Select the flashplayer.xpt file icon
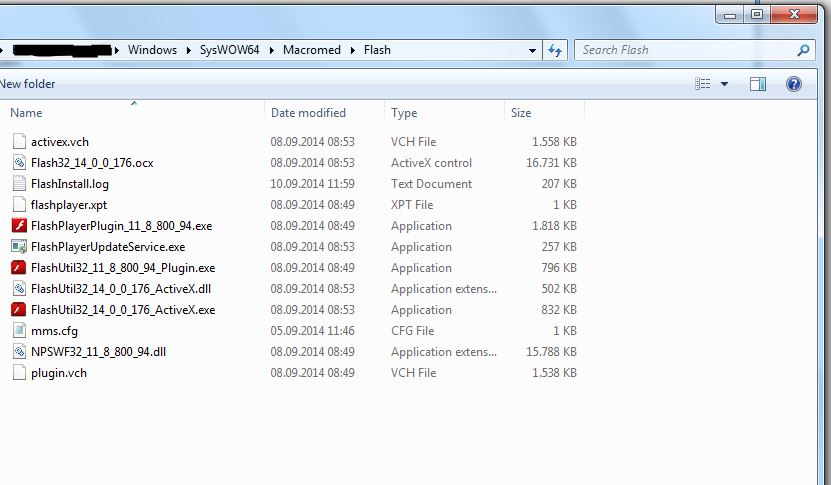The image size is (831, 485). [19, 205]
